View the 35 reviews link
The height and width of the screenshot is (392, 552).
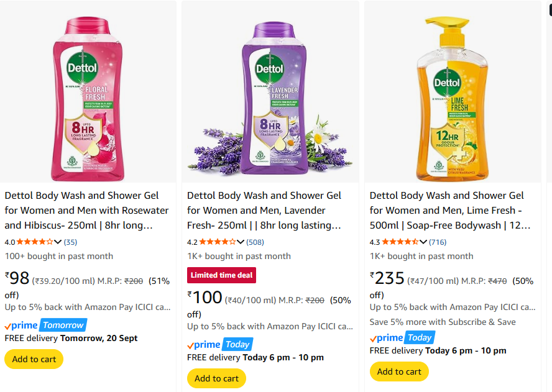pyautogui.click(x=70, y=242)
